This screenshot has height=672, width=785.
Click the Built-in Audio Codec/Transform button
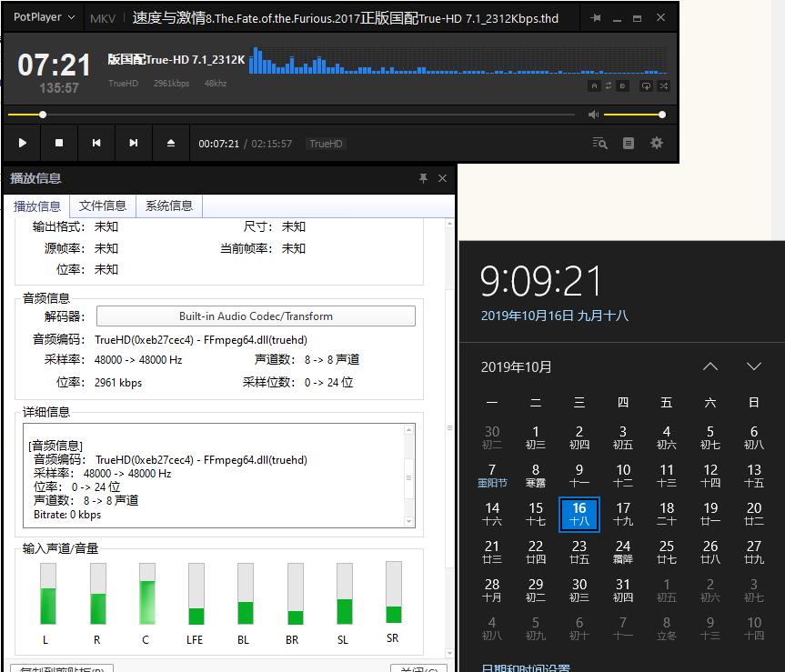coord(256,316)
